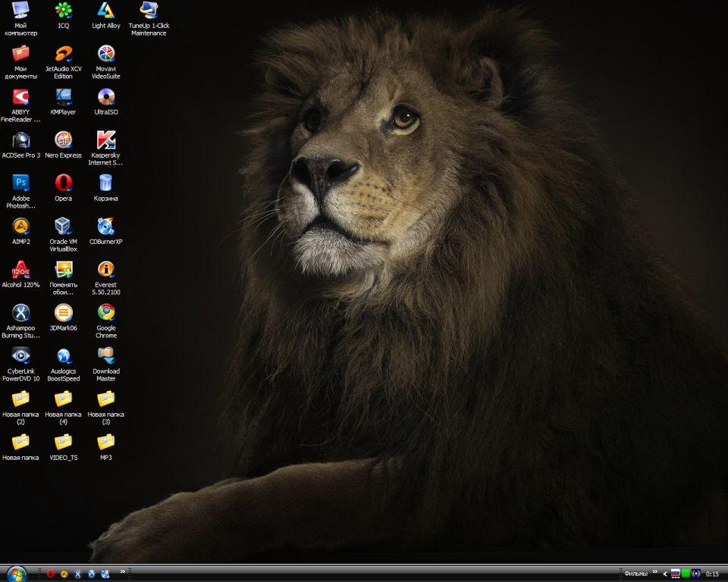Image resolution: width=728 pixels, height=582 pixels.
Task: Click the Фильмы toolbar label
Action: [x=635, y=574]
